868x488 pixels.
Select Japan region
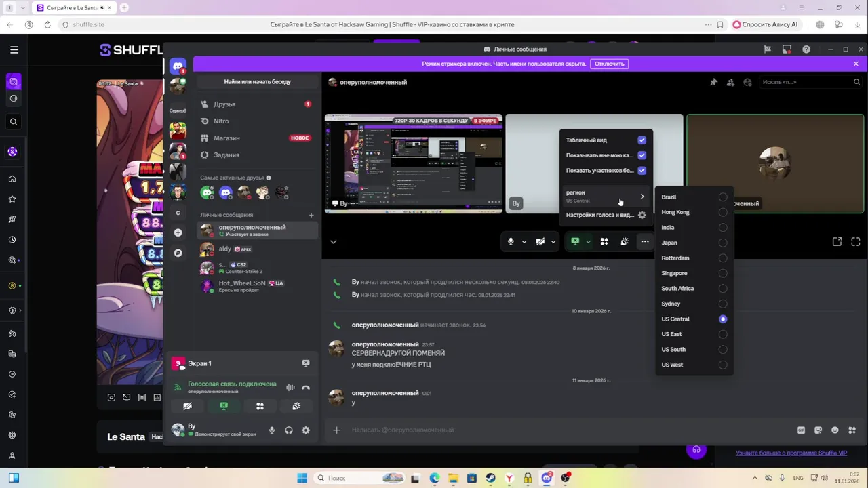click(x=694, y=243)
